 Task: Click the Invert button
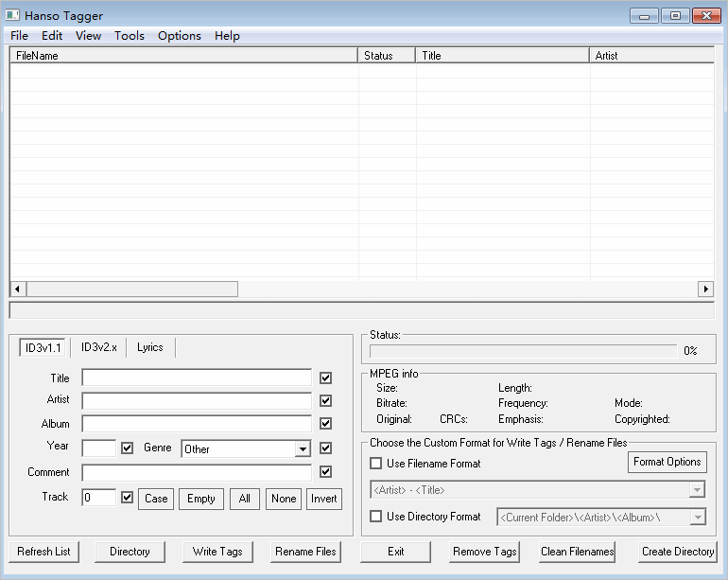[324, 499]
